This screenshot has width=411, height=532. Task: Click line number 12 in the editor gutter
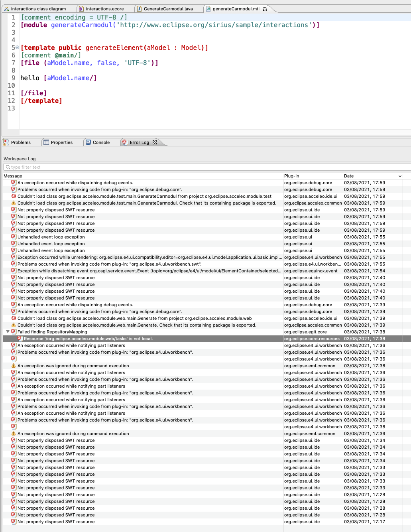(x=11, y=100)
